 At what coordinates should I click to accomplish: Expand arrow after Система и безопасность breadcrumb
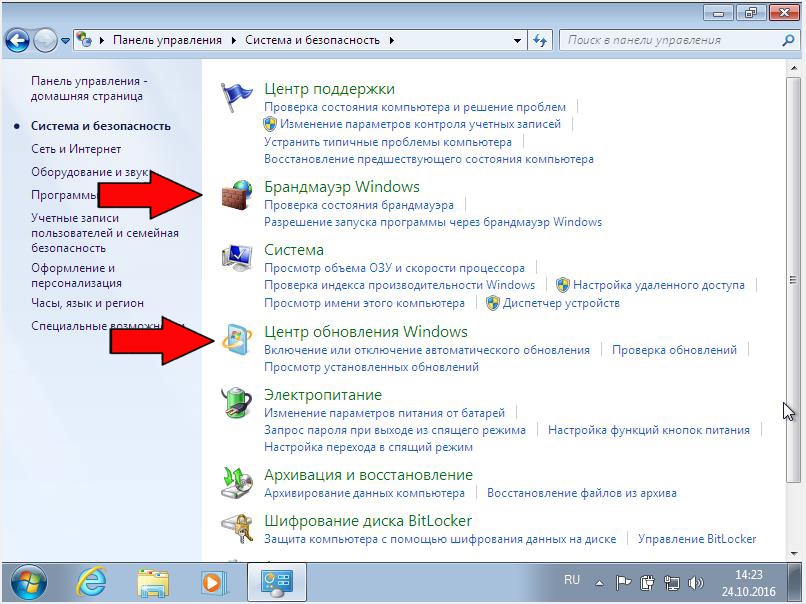[392, 40]
